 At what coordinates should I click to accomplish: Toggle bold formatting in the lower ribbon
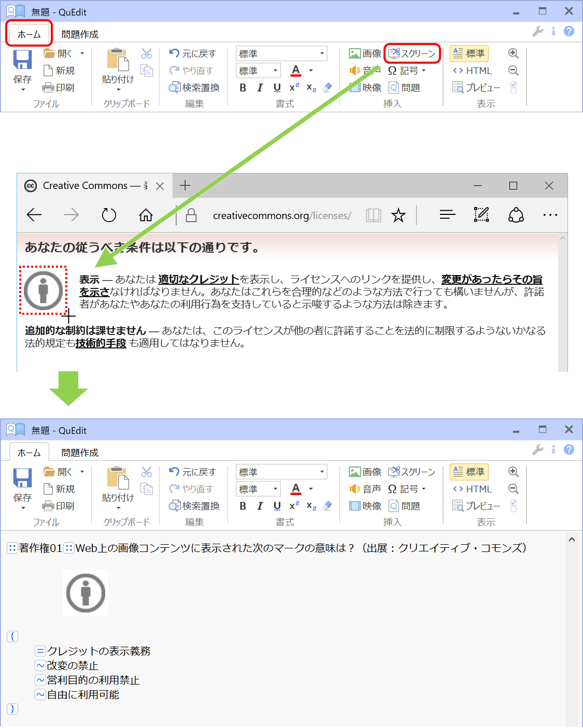[x=243, y=506]
